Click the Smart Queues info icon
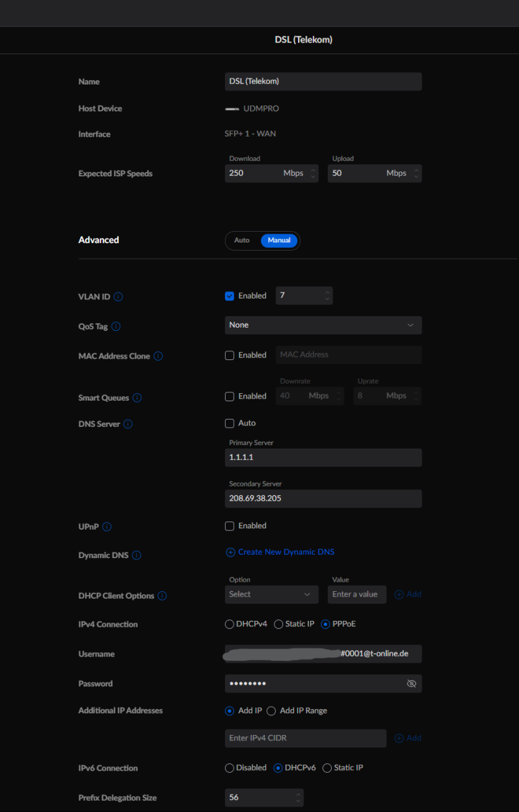519x812 pixels. coord(137,398)
